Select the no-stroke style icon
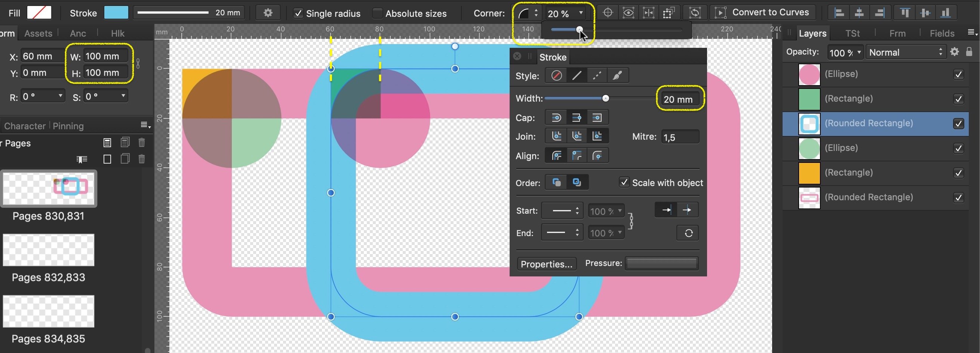The height and width of the screenshot is (353, 980). [556, 75]
